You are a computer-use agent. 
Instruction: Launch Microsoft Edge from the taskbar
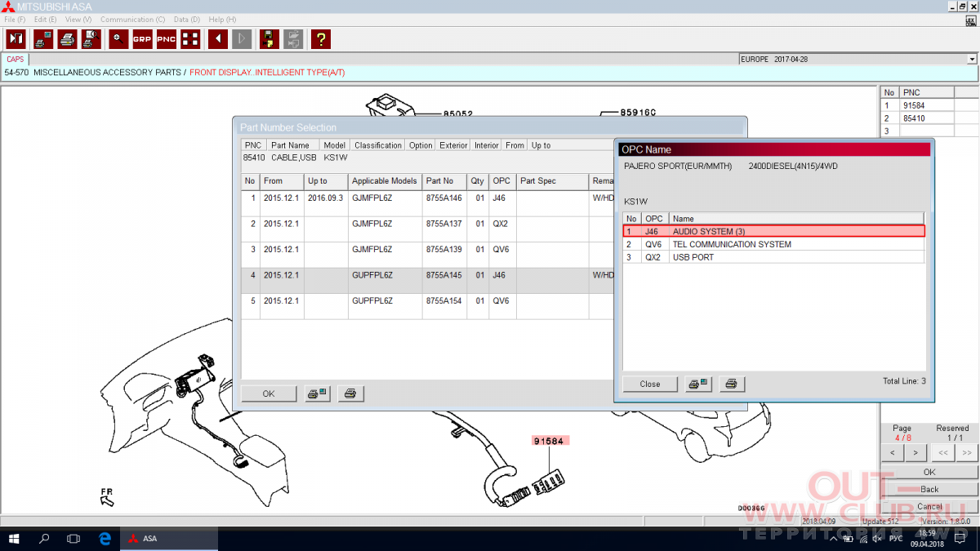(x=105, y=539)
